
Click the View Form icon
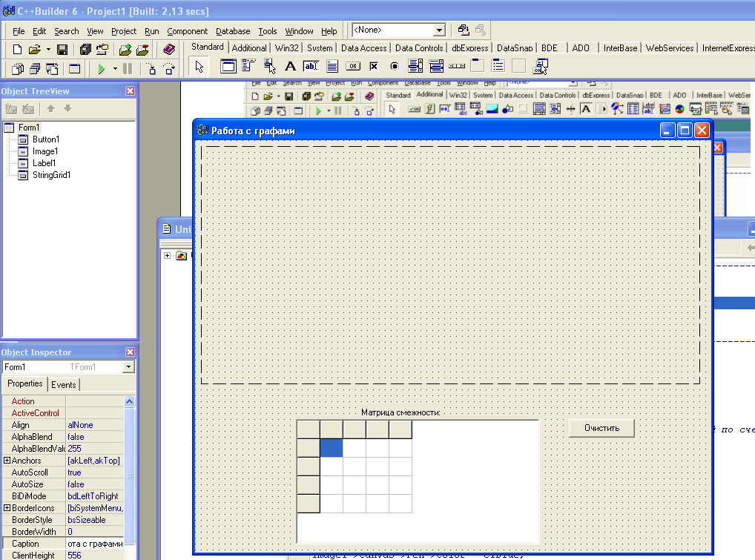tap(35, 69)
